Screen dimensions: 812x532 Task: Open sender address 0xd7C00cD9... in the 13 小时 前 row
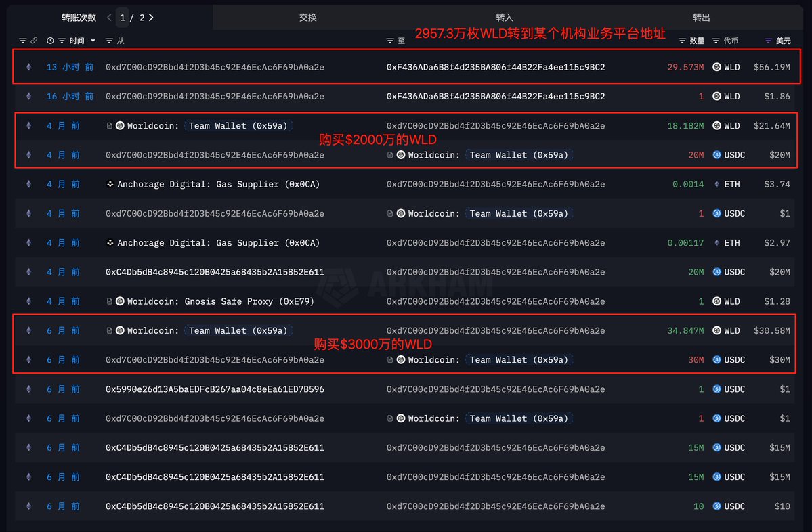pyautogui.click(x=215, y=67)
